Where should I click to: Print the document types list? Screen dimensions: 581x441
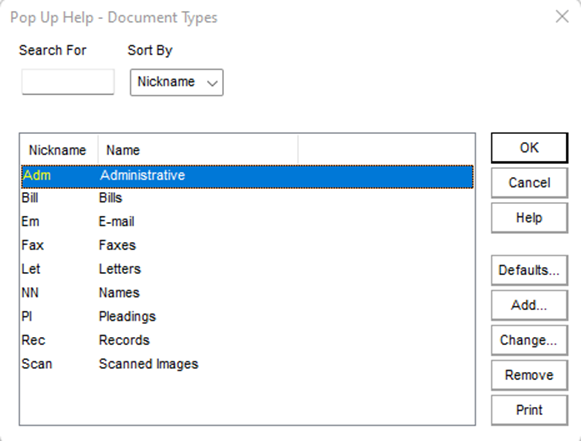[x=529, y=410]
